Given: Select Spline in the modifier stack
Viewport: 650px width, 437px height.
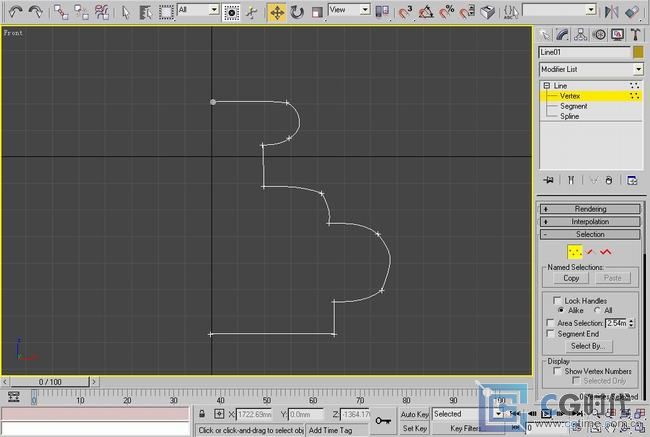Looking at the screenshot, I should click(x=569, y=116).
